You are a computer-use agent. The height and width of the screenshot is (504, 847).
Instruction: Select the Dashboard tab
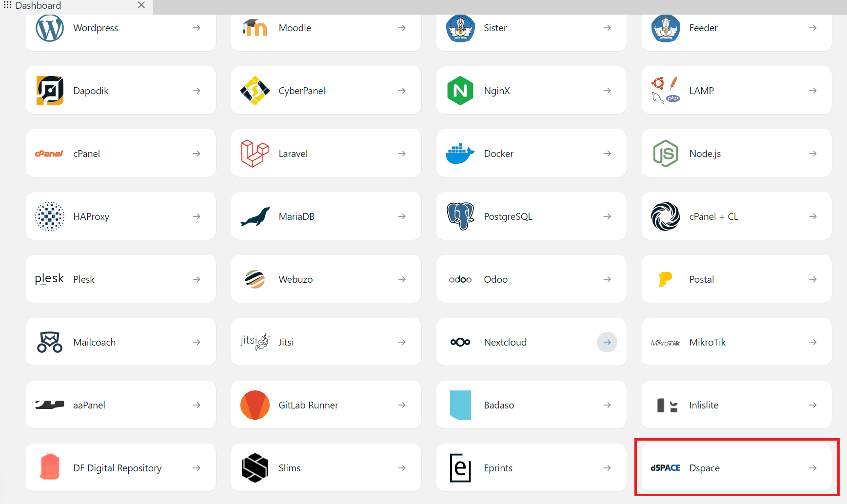tap(38, 6)
